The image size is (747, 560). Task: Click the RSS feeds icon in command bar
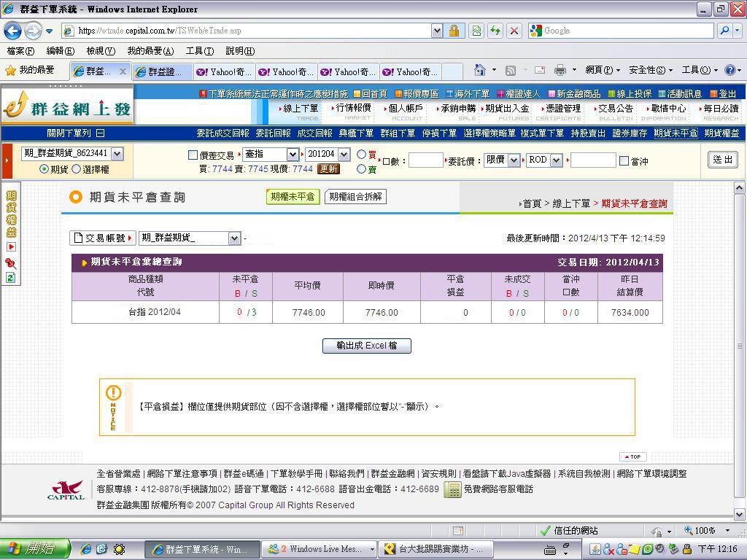tap(510, 71)
